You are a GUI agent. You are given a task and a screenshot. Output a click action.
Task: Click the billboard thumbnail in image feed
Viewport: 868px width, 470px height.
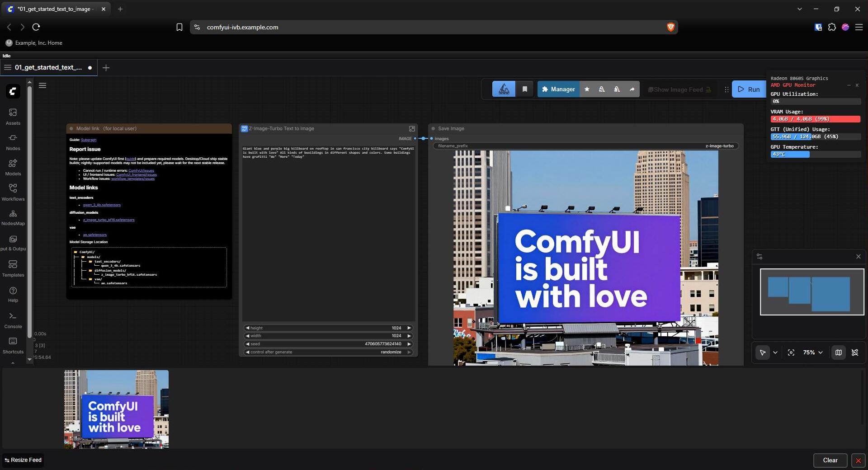[x=116, y=409]
